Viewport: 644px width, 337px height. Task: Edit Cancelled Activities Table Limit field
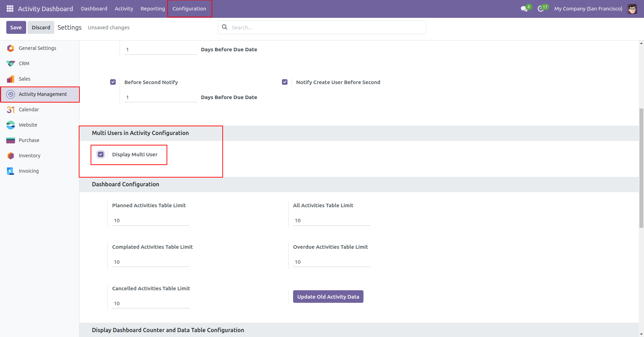pyautogui.click(x=151, y=304)
